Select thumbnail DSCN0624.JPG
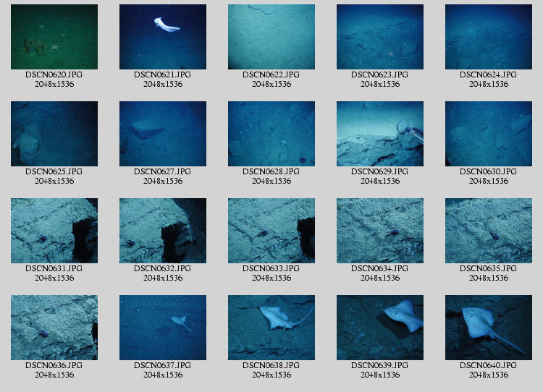The height and width of the screenshot is (392, 543). pos(489,37)
